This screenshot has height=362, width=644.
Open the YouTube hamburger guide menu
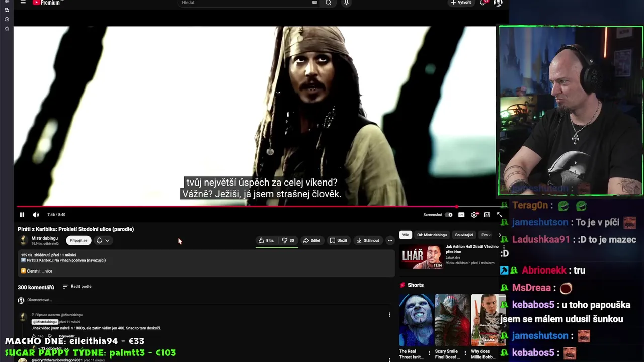(x=23, y=3)
